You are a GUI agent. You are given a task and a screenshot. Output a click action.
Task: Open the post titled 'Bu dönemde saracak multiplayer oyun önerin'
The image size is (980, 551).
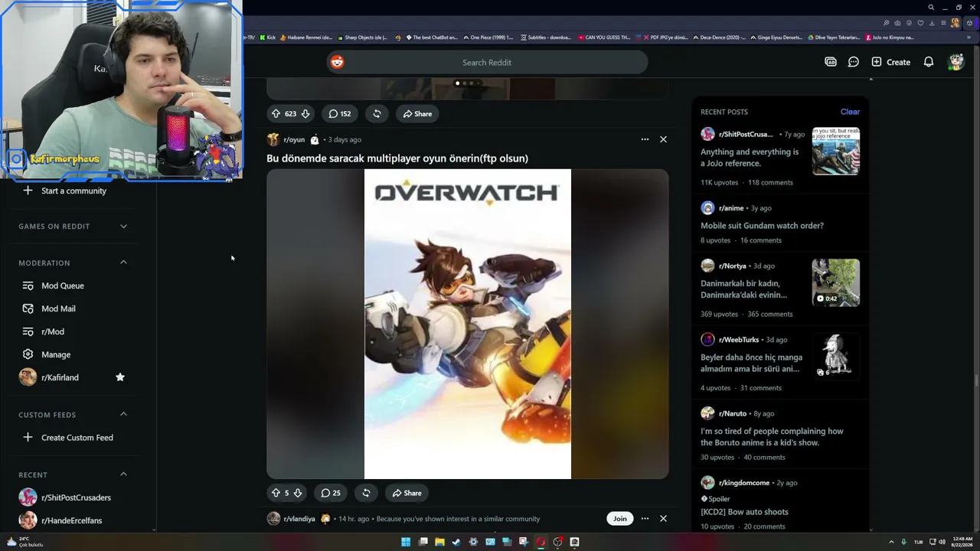pos(397,158)
